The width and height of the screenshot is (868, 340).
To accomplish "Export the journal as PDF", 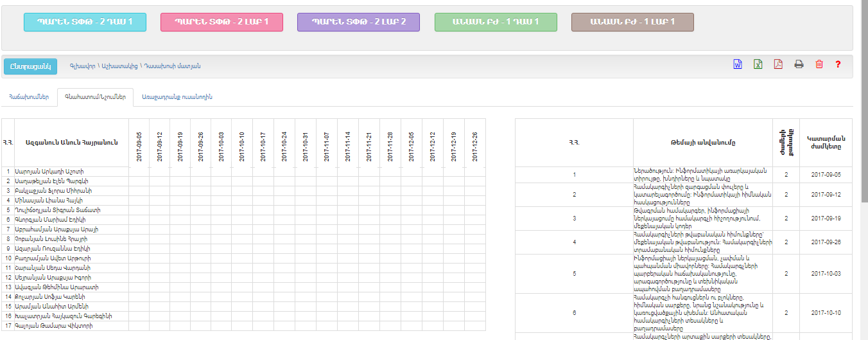I will point(778,64).
